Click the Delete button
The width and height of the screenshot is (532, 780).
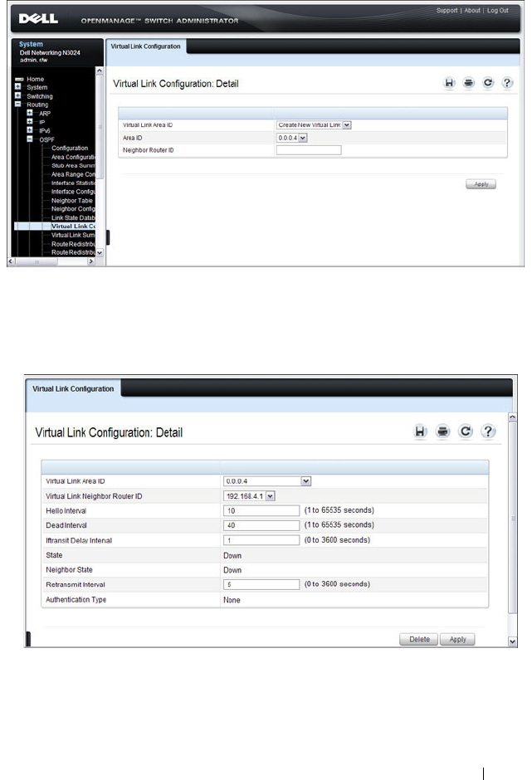(419, 639)
